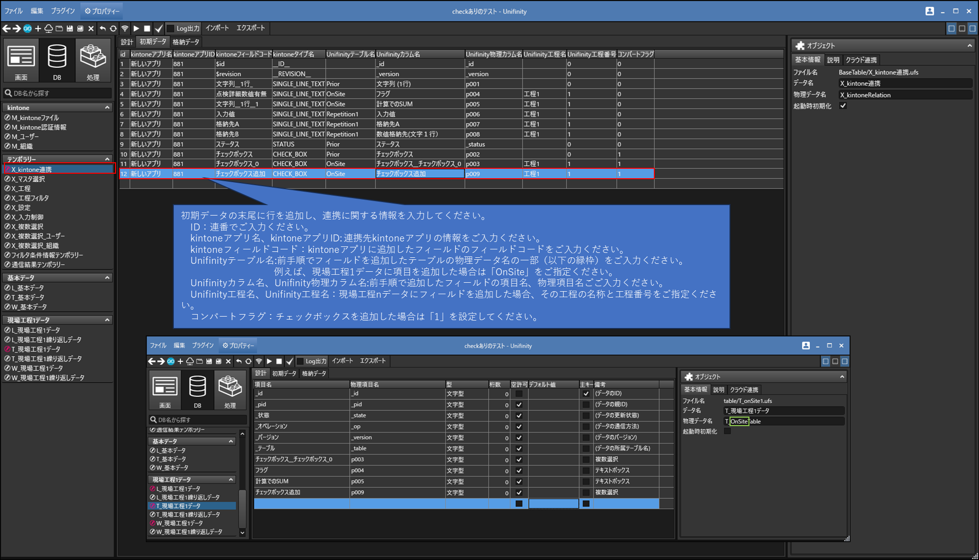Collapse the 現場工程1データ group
The image size is (979, 560).
[x=107, y=320]
